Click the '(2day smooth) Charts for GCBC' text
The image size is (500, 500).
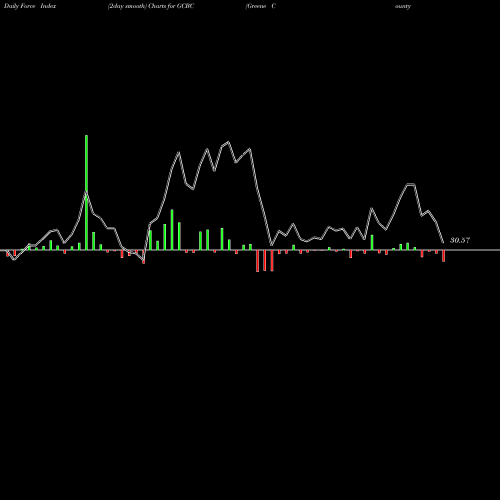coord(151,6)
